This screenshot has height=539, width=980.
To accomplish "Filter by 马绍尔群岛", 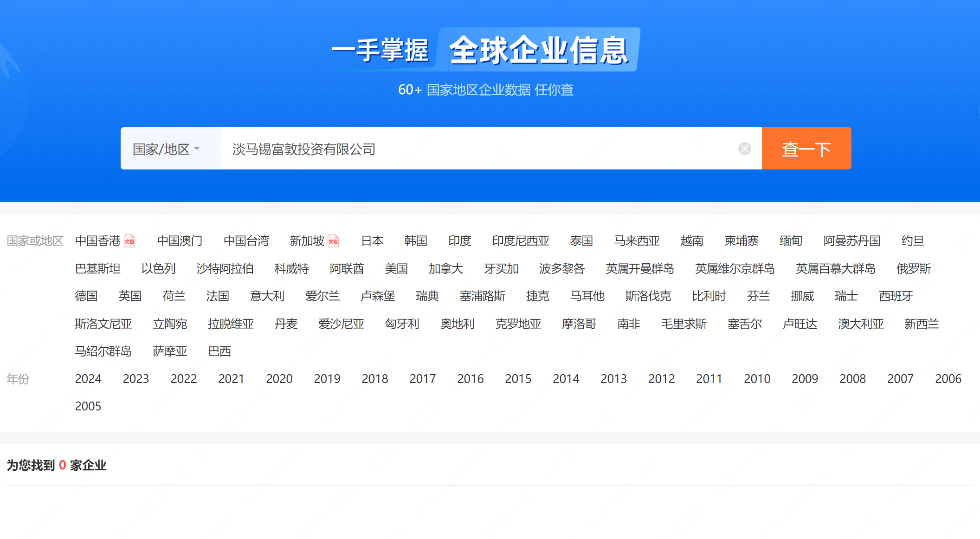I will (x=103, y=351).
